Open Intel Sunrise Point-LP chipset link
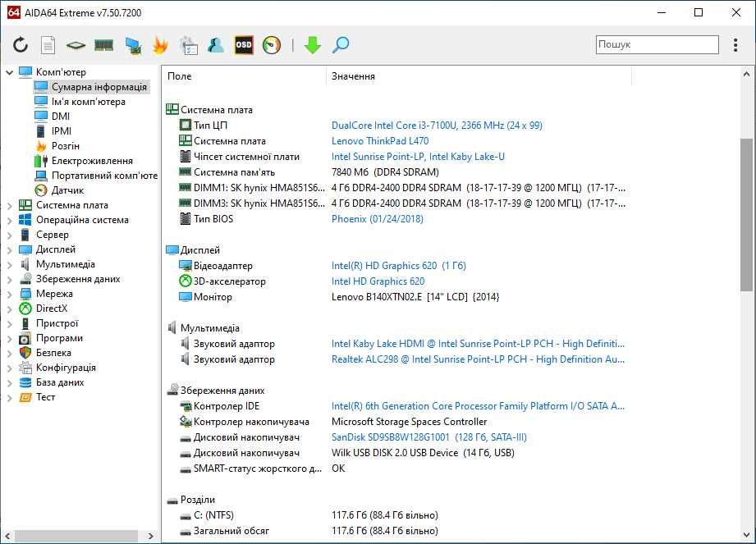The height and width of the screenshot is (544, 756). (418, 157)
